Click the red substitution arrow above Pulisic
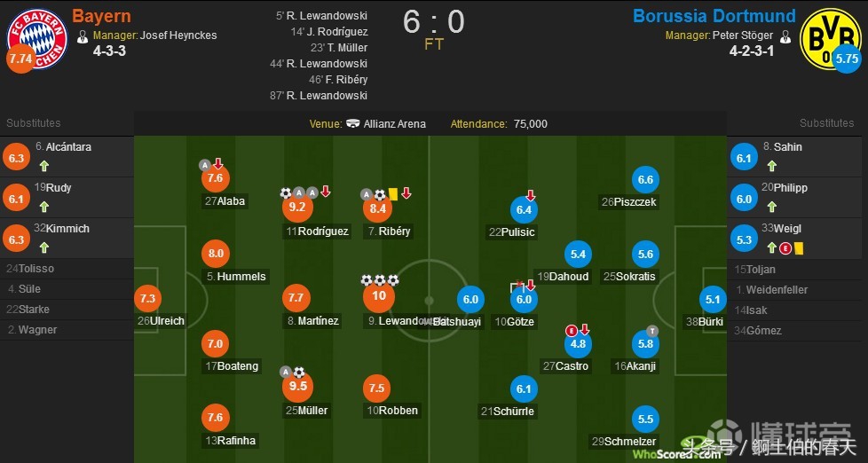 (x=531, y=195)
